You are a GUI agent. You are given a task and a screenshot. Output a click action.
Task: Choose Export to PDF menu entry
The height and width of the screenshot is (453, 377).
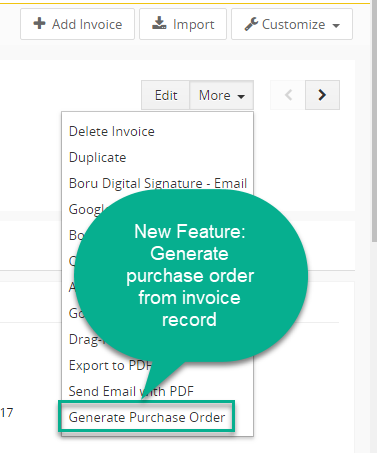coord(110,365)
